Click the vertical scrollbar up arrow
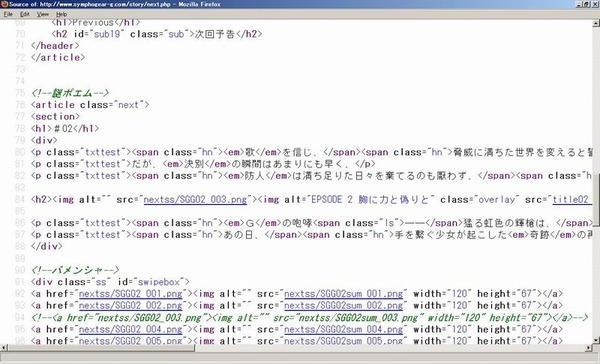600x364 pixels. (596, 23)
